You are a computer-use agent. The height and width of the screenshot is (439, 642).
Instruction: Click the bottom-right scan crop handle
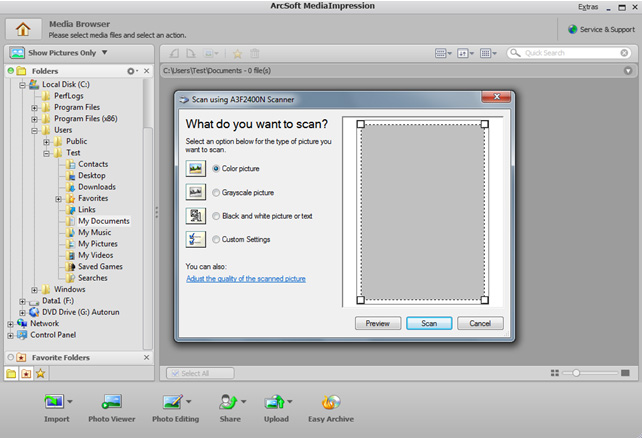click(484, 300)
